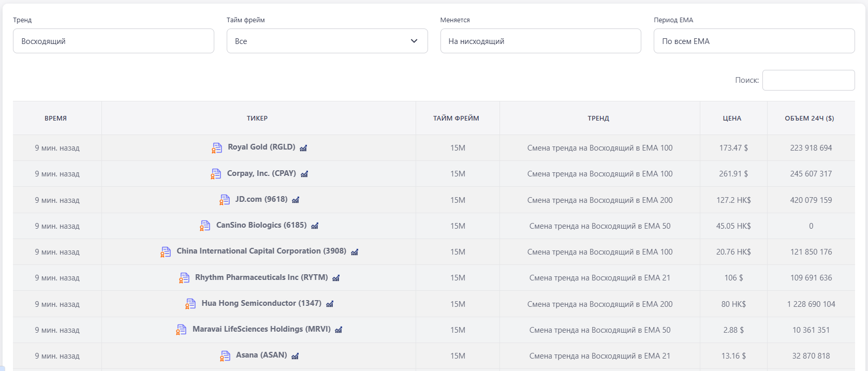Click chart icon next to Hua Hong Semiconductor

(x=330, y=304)
